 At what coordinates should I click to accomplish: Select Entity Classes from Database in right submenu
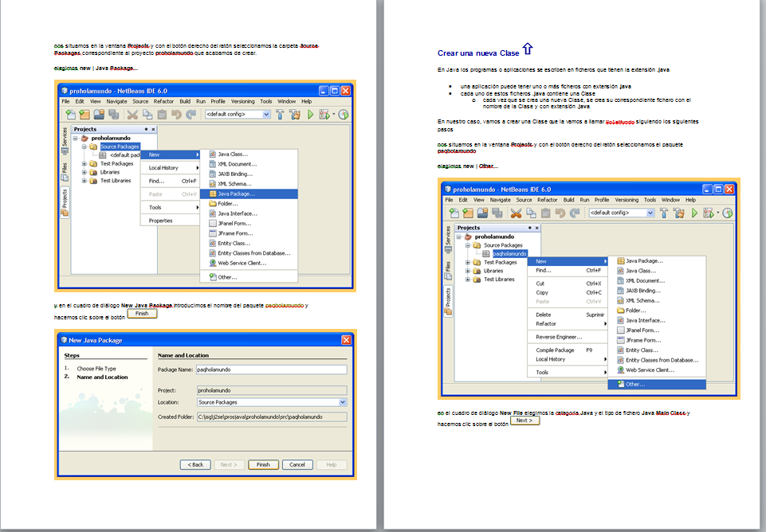point(657,360)
